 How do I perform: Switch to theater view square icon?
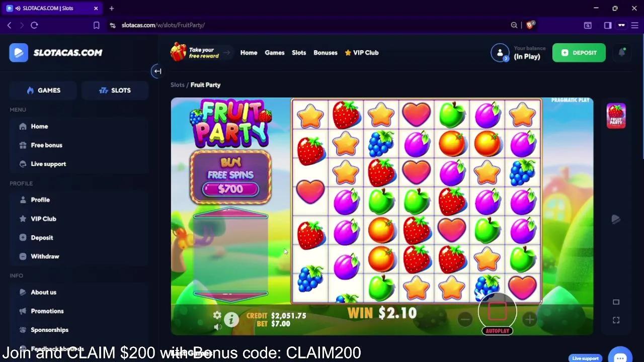(616, 302)
